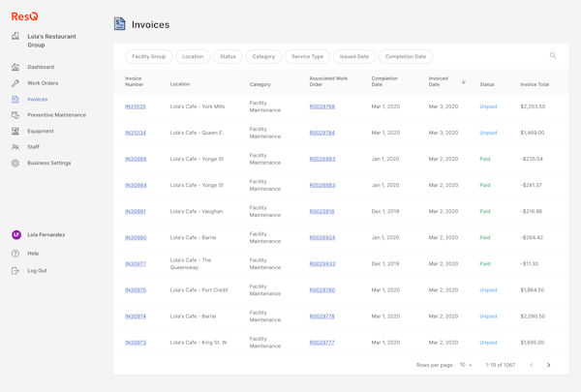Sort by Invoiced Date column arrow
Viewport: 581px width, 392px height.
pos(464,82)
